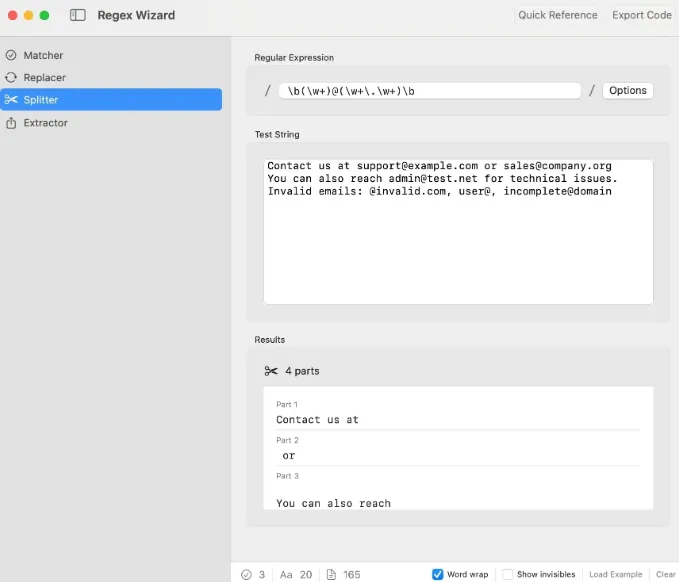The height and width of the screenshot is (582, 679).
Task: Open regex Options
Action: point(627,91)
